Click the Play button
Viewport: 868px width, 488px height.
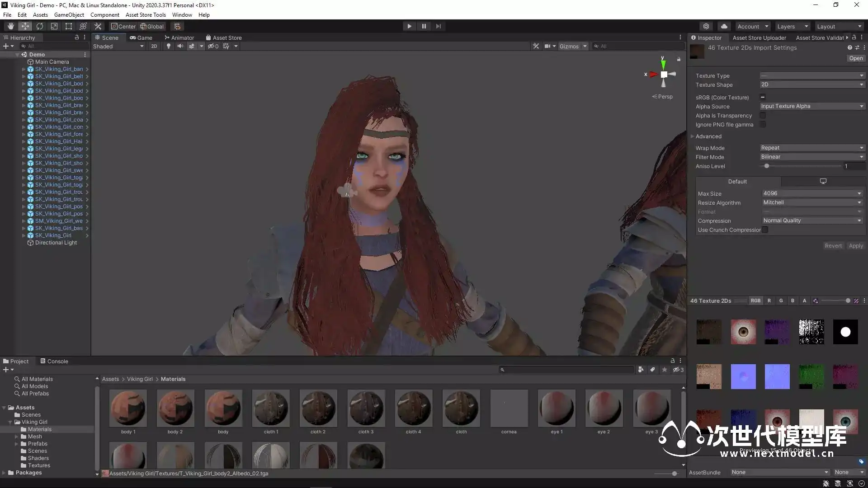coord(409,26)
